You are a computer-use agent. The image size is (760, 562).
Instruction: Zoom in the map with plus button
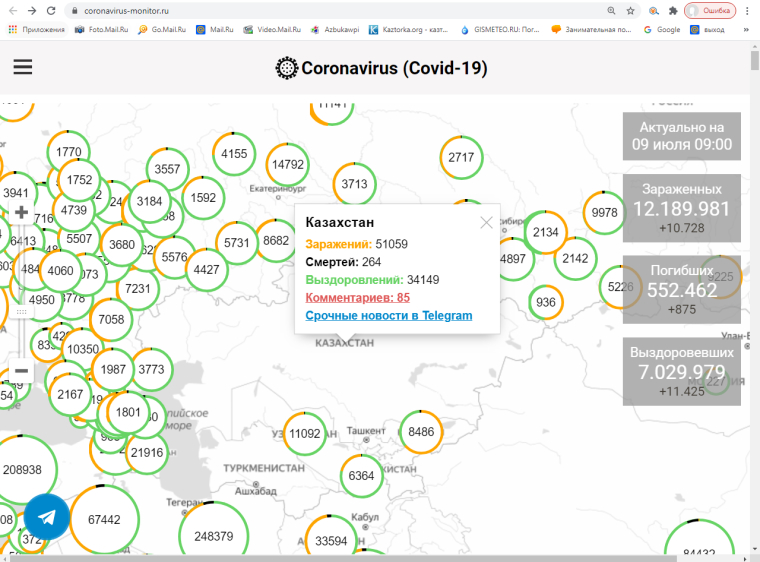[x=21, y=212]
